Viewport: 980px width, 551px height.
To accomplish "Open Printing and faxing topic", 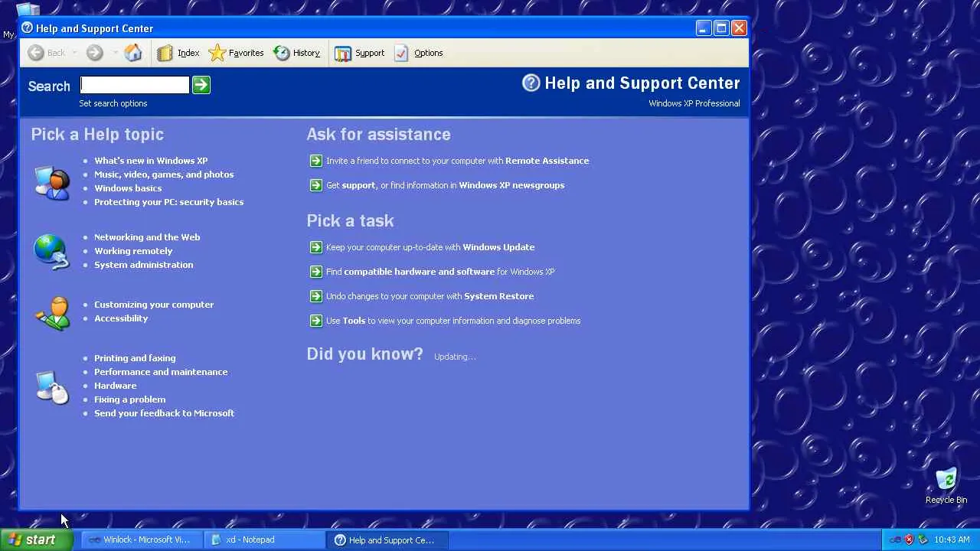I will 135,358.
